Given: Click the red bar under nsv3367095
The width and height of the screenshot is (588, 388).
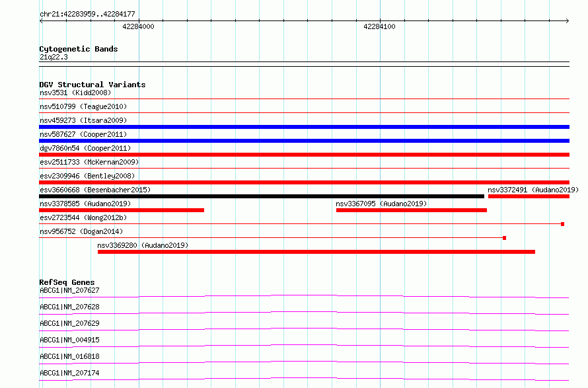Looking at the screenshot, I should (412, 210).
